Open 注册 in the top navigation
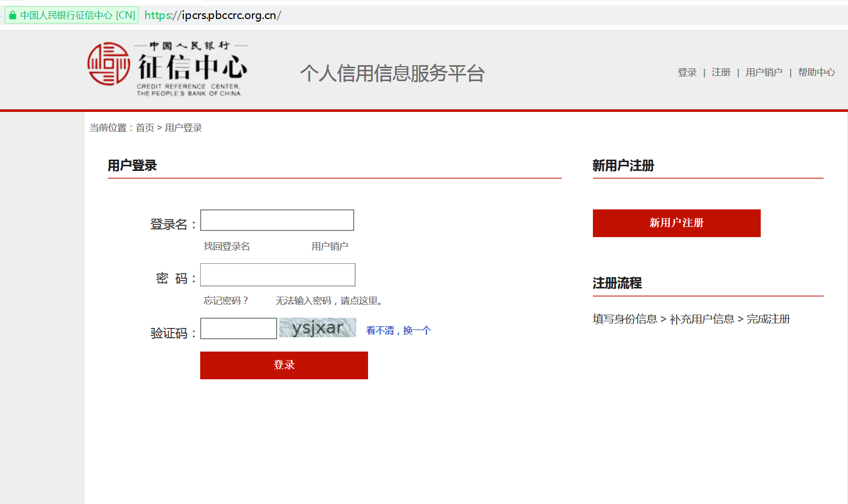The height and width of the screenshot is (504, 848). (721, 72)
